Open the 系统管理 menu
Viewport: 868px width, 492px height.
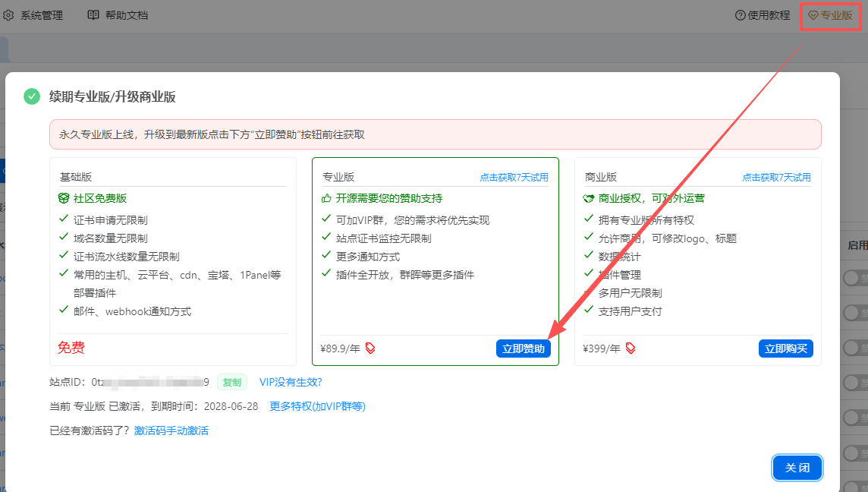42,15
